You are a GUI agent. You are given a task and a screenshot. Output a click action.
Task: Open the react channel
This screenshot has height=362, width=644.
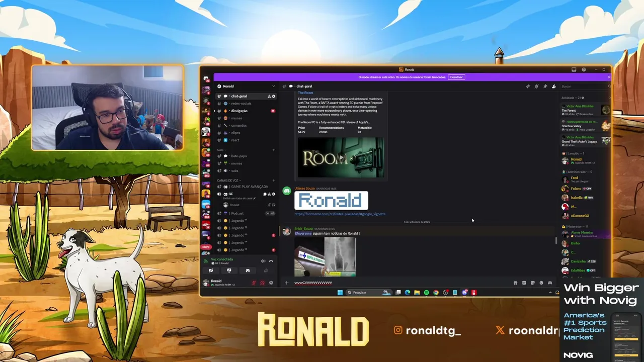click(246, 140)
